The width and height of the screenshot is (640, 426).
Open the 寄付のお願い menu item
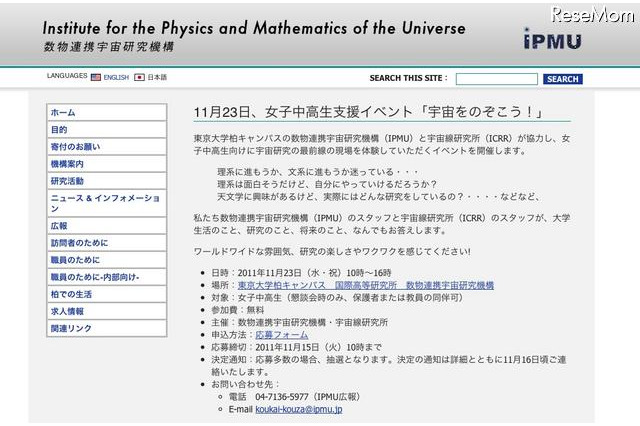pyautogui.click(x=107, y=147)
